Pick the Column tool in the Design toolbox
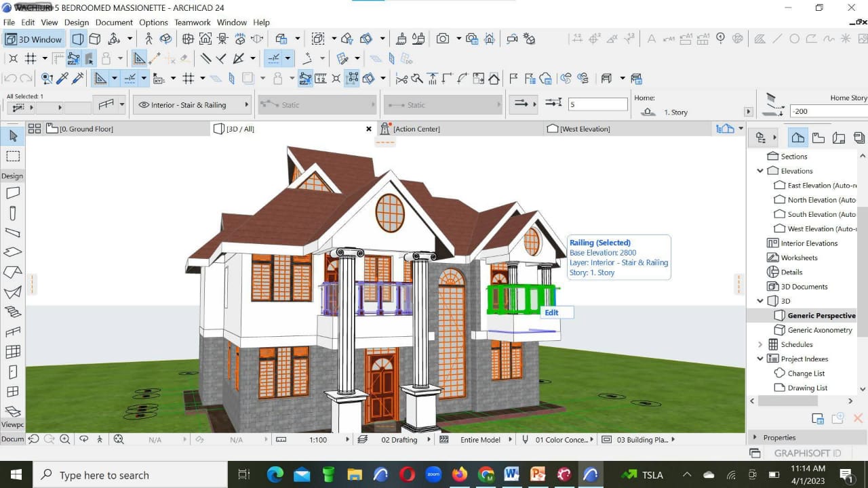The height and width of the screenshot is (488, 868). 12,212
